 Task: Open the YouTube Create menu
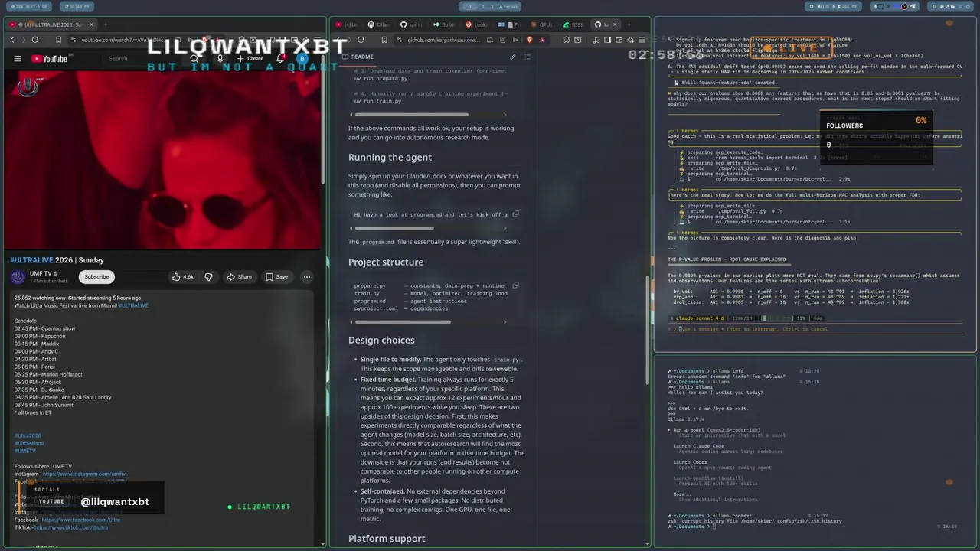pos(250,59)
